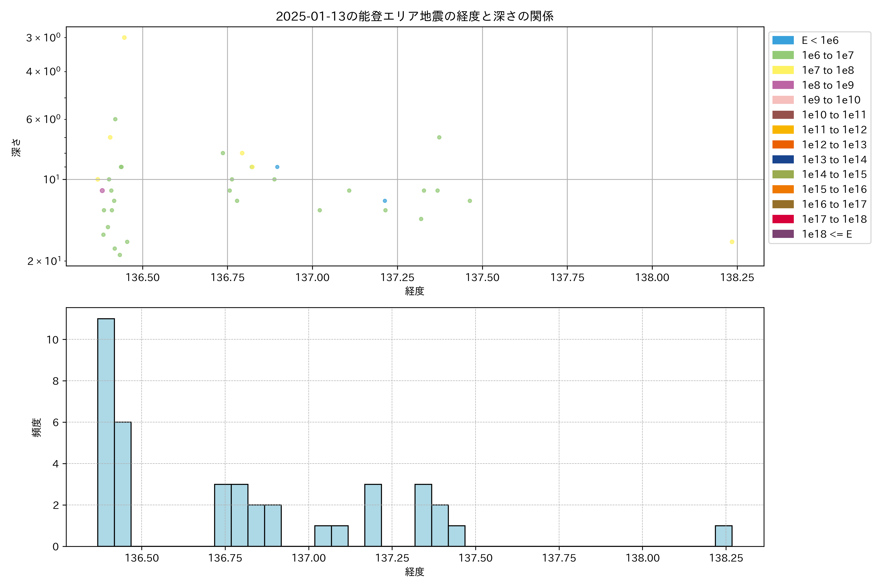Click the chart title text at top
The width and height of the screenshot is (882, 588).
[414, 16]
